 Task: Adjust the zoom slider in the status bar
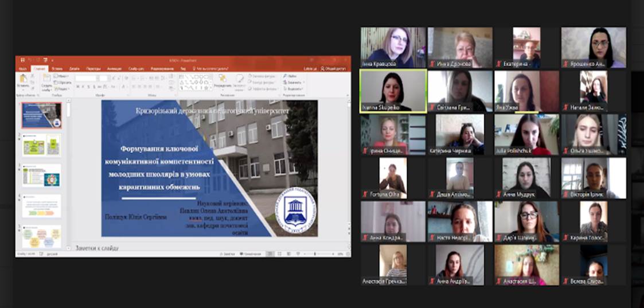(314, 254)
